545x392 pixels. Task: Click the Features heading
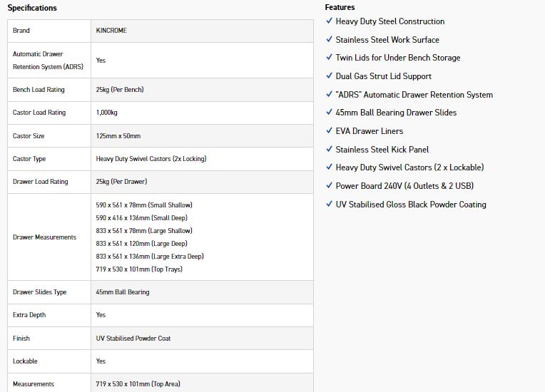(340, 7)
